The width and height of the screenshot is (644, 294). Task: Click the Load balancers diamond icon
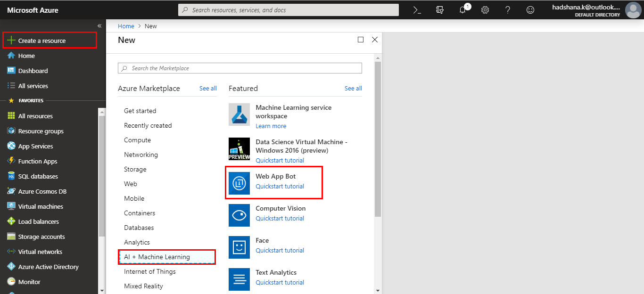(x=11, y=221)
